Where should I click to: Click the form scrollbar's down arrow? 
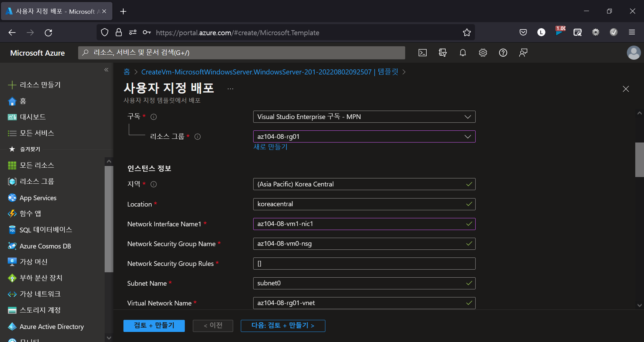point(639,305)
